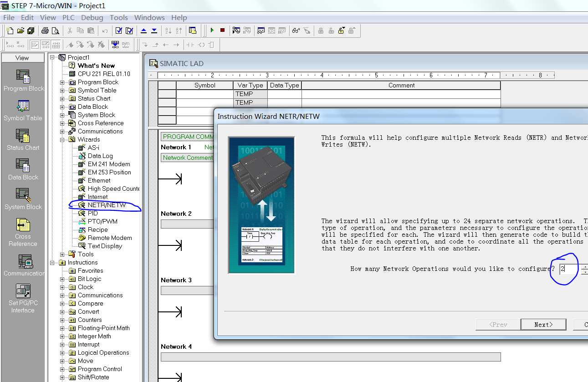588x382 pixels.
Task: Open the PLC menu
Action: (69, 17)
